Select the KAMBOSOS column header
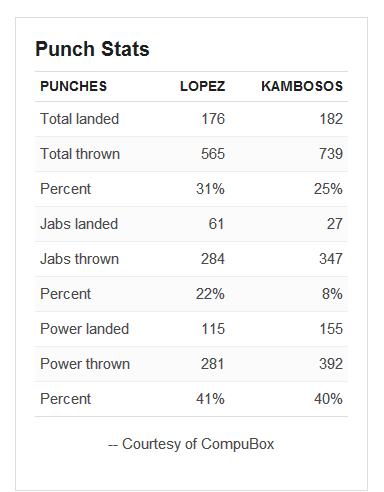The image size is (384, 492). click(302, 86)
